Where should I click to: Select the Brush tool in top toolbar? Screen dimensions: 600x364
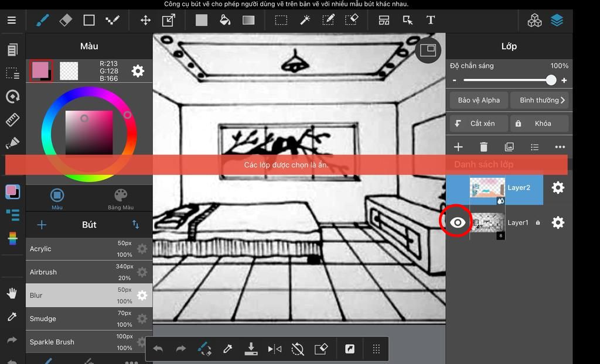pos(42,20)
